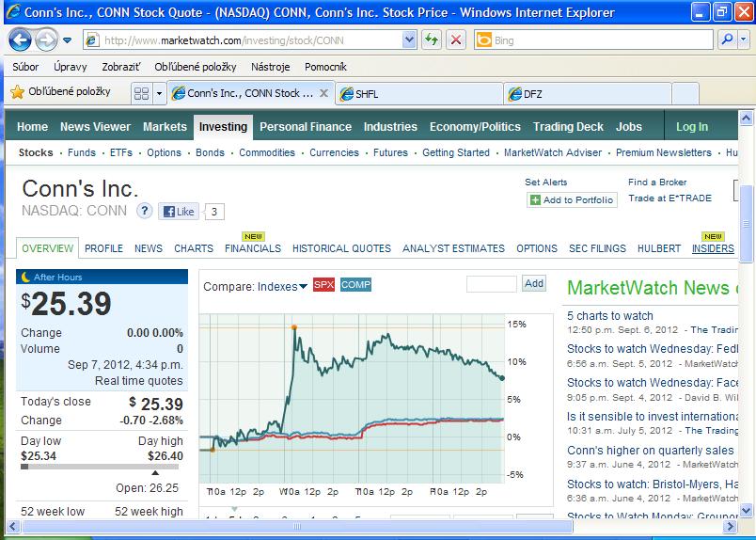Close the Conn's Inc. tab
Image resolution: width=756 pixels, height=540 pixels.
click(x=324, y=93)
